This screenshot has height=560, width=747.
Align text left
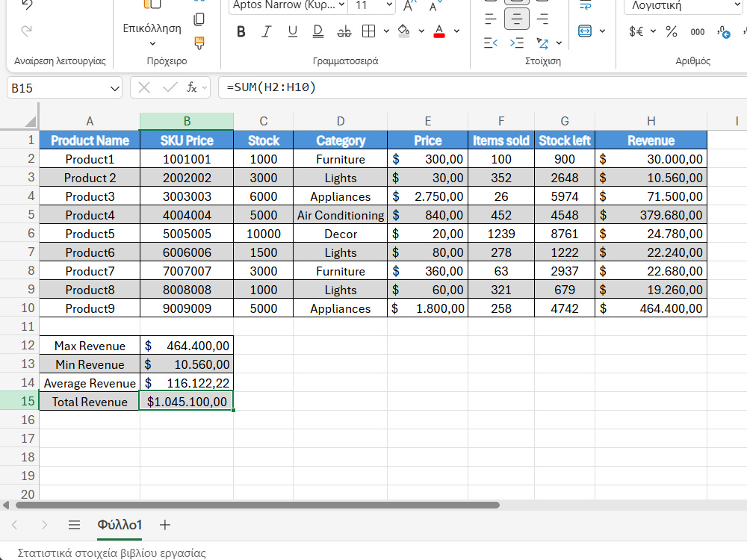[491, 19]
